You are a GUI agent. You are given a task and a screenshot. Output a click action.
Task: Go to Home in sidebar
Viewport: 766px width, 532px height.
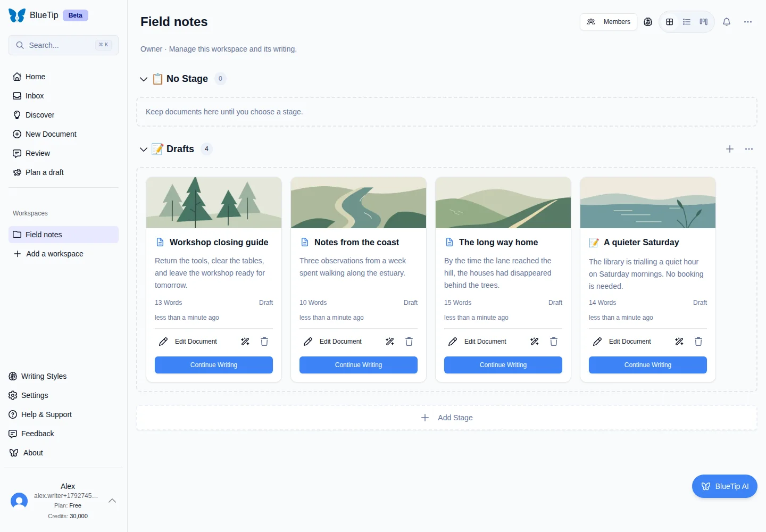coord(63,77)
